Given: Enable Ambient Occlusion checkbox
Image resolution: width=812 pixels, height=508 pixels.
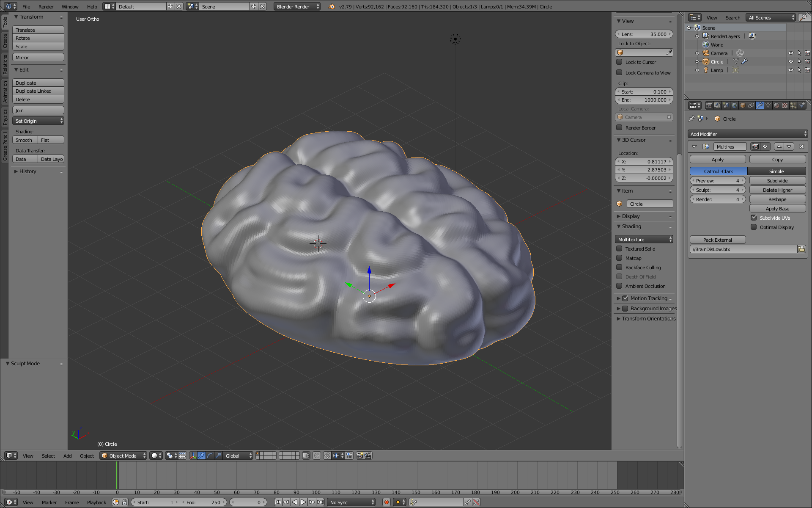Looking at the screenshot, I should (x=619, y=286).
